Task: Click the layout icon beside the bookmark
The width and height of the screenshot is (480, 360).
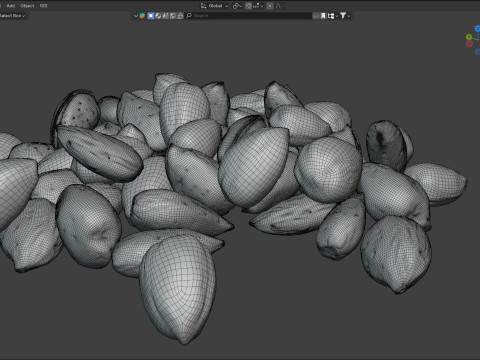Action: tap(331, 16)
